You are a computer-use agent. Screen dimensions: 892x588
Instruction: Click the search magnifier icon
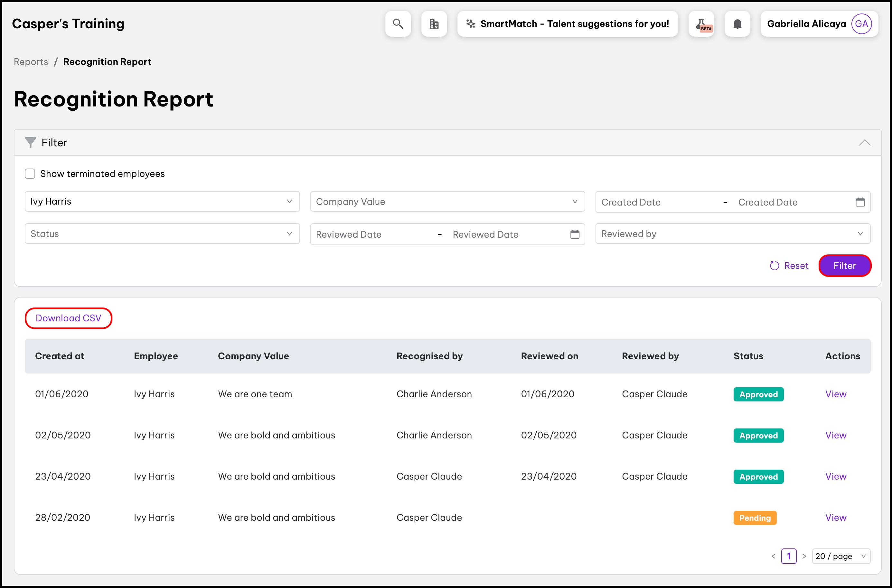tap(398, 24)
